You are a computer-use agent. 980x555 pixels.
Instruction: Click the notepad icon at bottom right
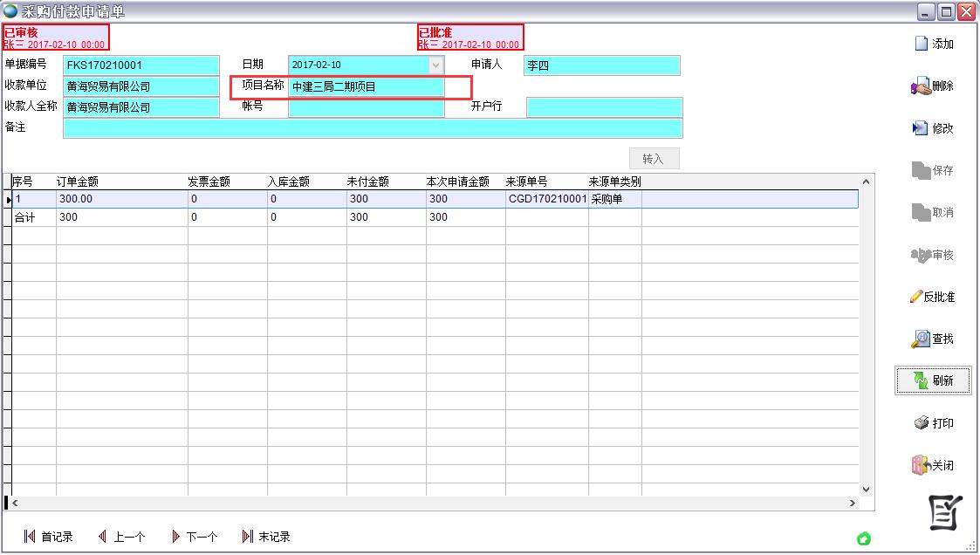tap(944, 511)
